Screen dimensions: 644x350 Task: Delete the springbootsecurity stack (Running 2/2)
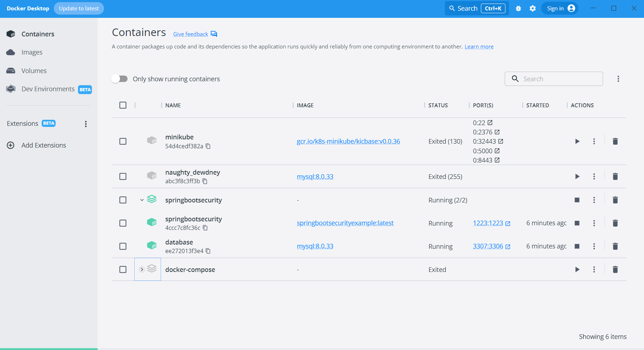[615, 200]
